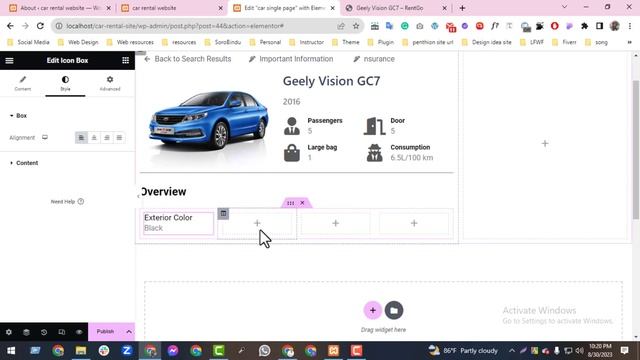
Task: Open the revision History icon
Action: [44, 332]
